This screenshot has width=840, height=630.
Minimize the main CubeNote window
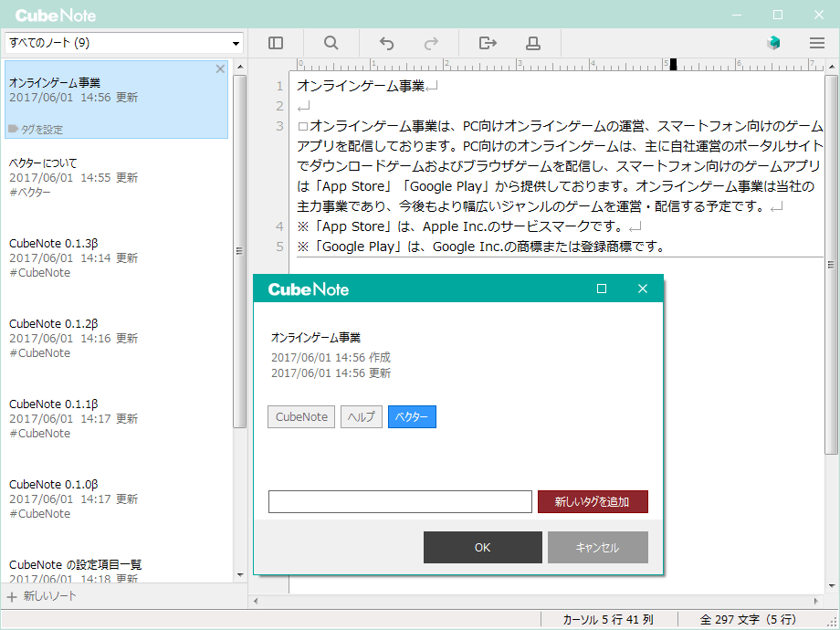(x=737, y=15)
